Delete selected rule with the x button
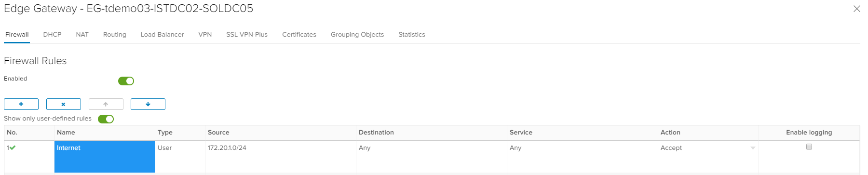Viewport: 868px width, 175px height. (64, 104)
